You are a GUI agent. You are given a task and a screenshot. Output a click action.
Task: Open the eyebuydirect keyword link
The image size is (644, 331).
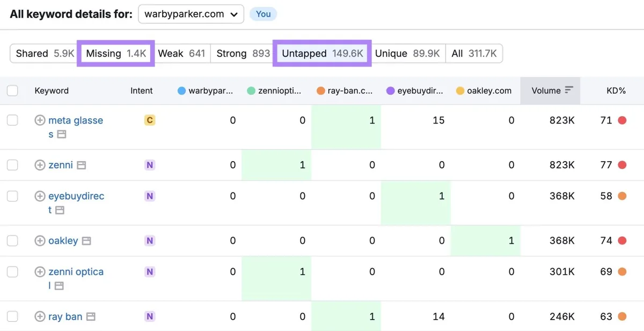pyautogui.click(x=76, y=203)
